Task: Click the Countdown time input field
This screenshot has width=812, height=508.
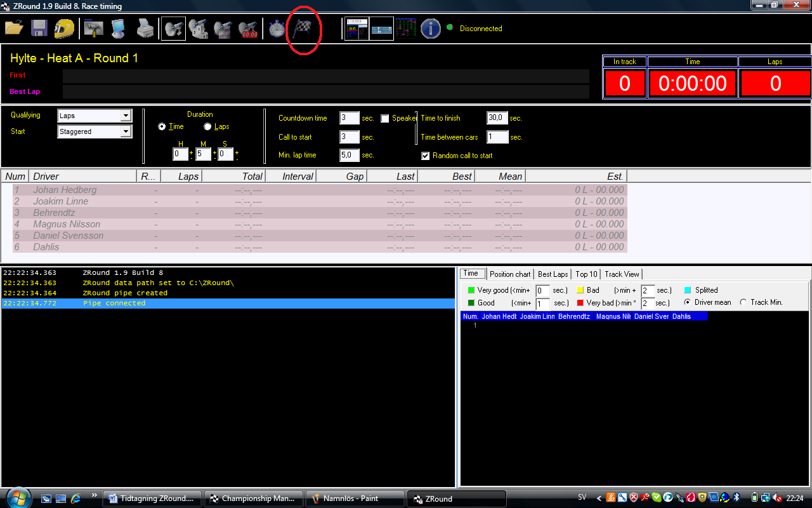Action: 350,118
